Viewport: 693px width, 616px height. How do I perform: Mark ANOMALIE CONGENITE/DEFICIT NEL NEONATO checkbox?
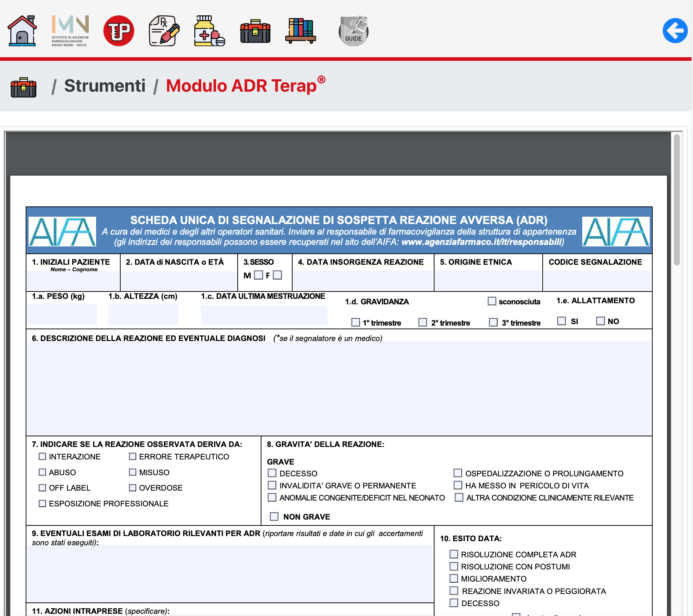[x=272, y=497]
